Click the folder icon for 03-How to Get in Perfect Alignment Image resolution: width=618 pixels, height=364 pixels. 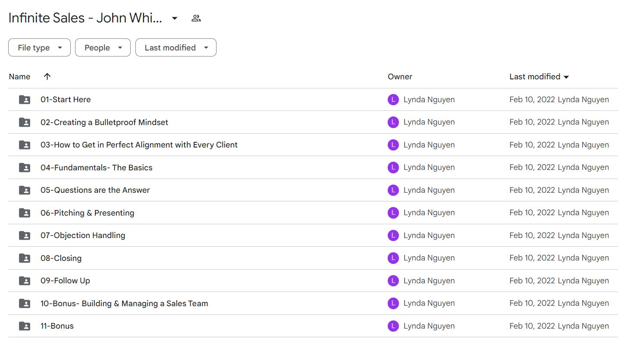[x=25, y=145]
